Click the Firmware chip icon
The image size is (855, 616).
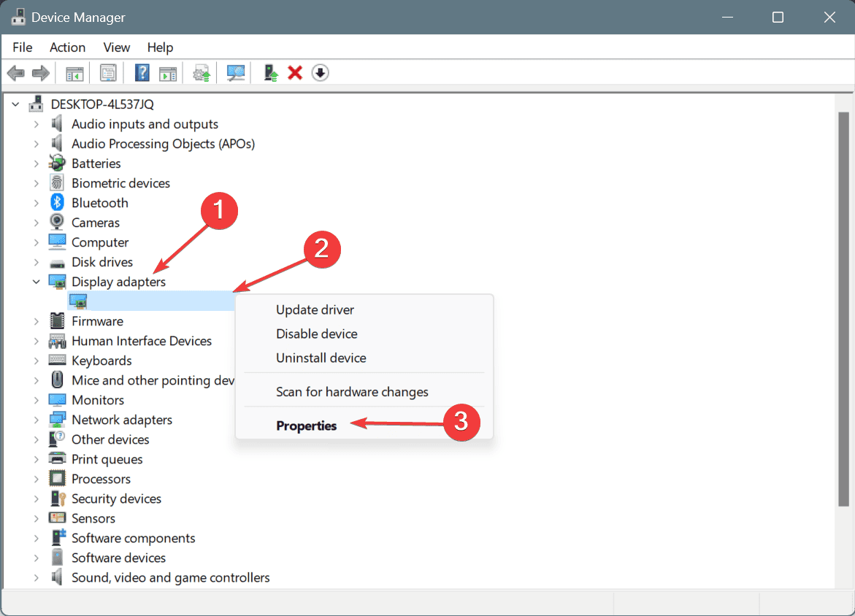click(57, 320)
